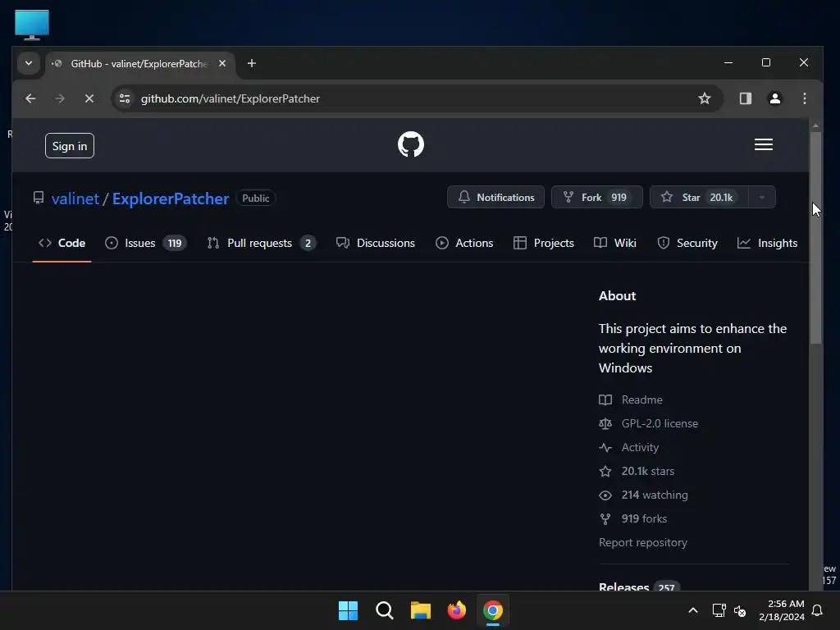Open taskbar Search
This screenshot has width=840, height=630.
[384, 610]
